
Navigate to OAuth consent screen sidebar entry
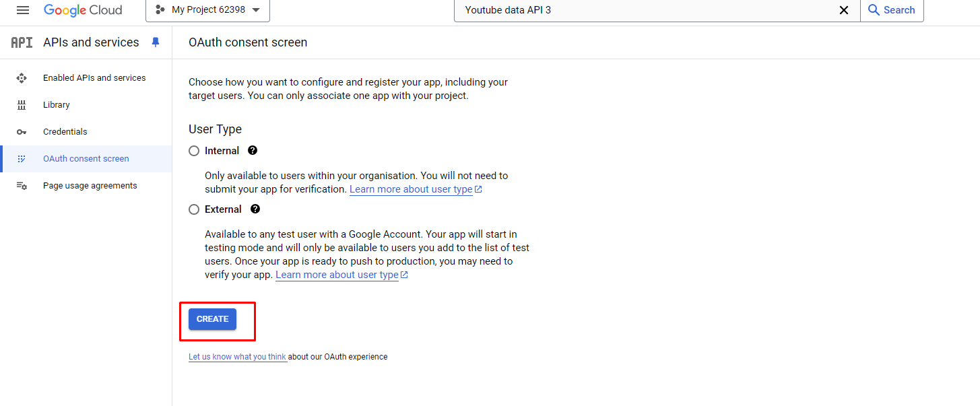click(x=86, y=158)
